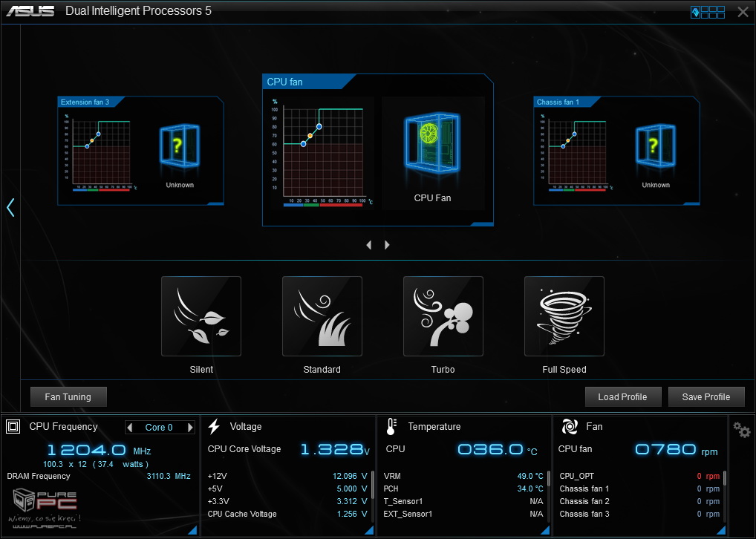
Task: Click the VRM temperature row
Action: tap(463, 476)
